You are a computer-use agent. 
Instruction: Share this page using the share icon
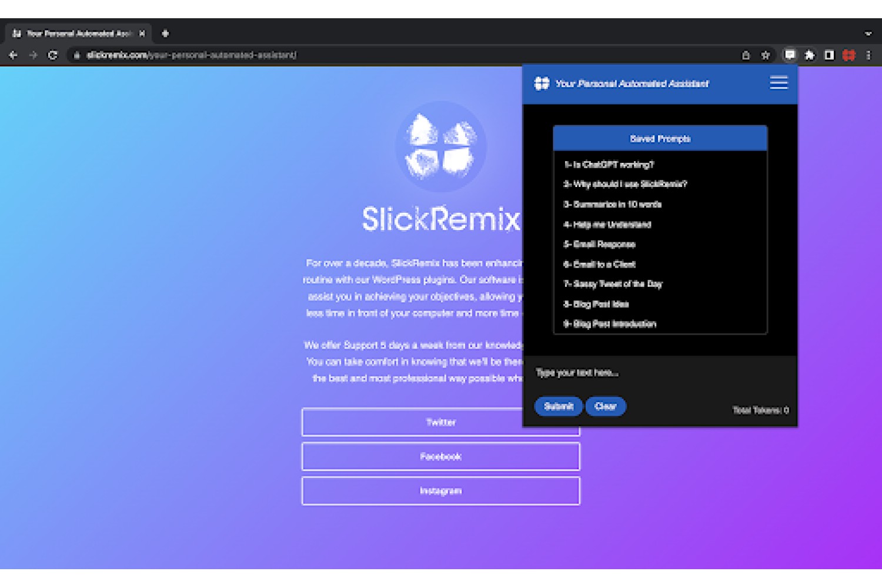pos(746,55)
